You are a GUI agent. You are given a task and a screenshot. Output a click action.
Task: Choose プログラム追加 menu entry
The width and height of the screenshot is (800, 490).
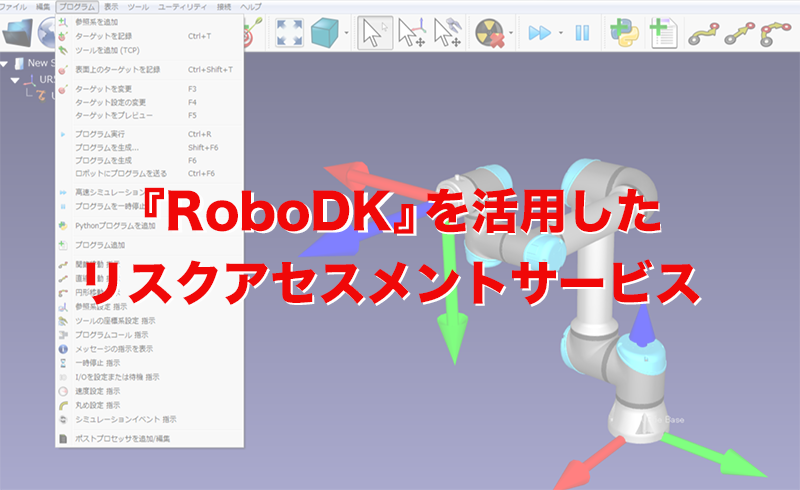click(x=149, y=245)
